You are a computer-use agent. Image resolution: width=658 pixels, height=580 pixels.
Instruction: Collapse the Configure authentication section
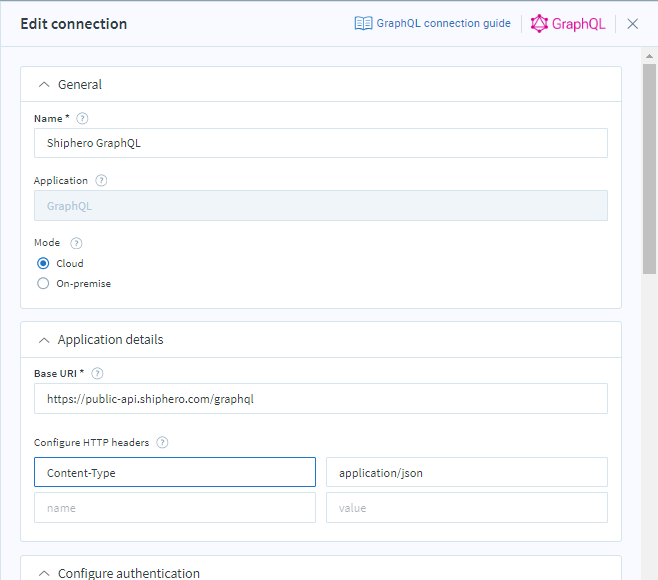pyautogui.click(x=44, y=573)
